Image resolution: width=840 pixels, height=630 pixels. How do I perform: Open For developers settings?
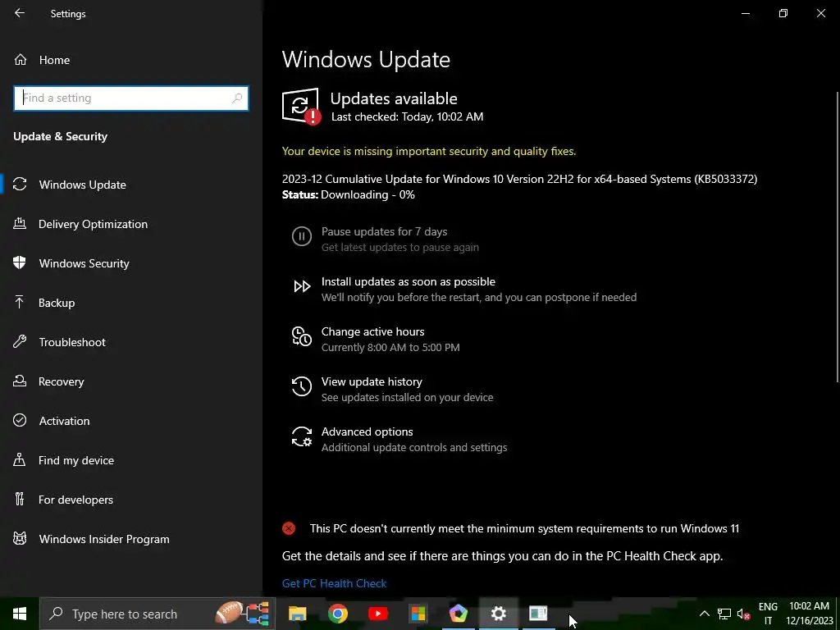pos(75,500)
